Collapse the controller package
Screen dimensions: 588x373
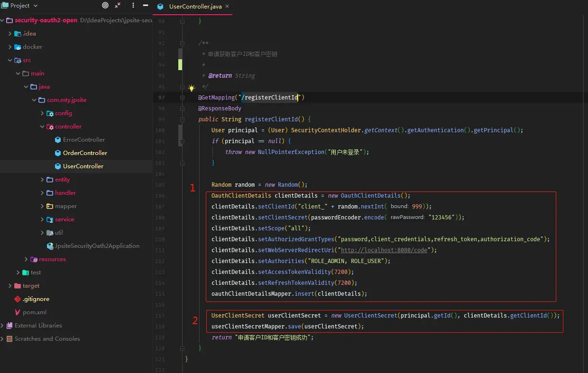[x=42, y=127]
